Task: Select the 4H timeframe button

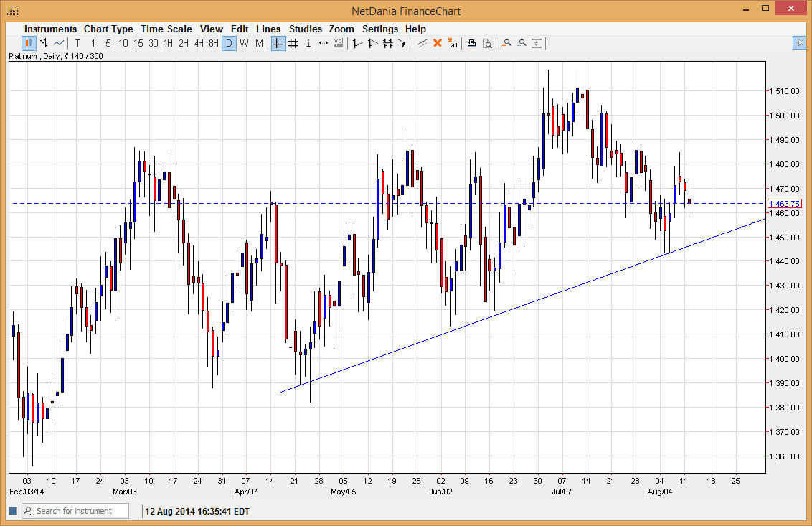Action: (x=199, y=43)
